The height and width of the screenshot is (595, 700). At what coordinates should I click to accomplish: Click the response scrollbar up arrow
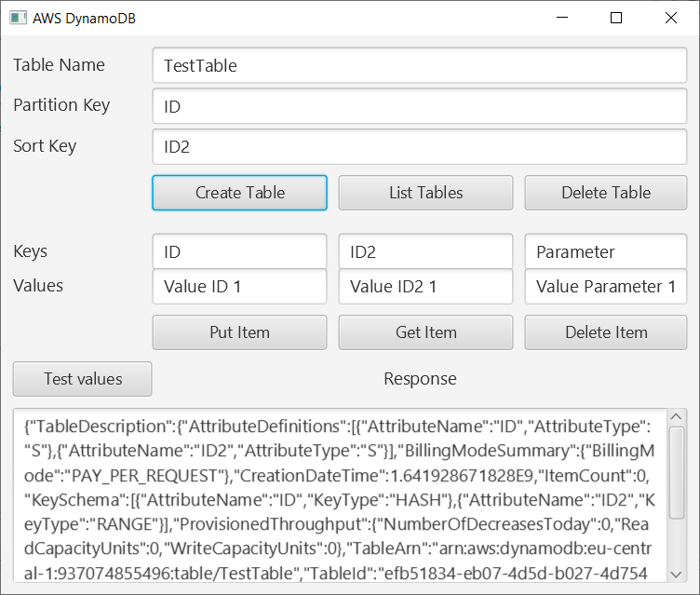point(678,417)
